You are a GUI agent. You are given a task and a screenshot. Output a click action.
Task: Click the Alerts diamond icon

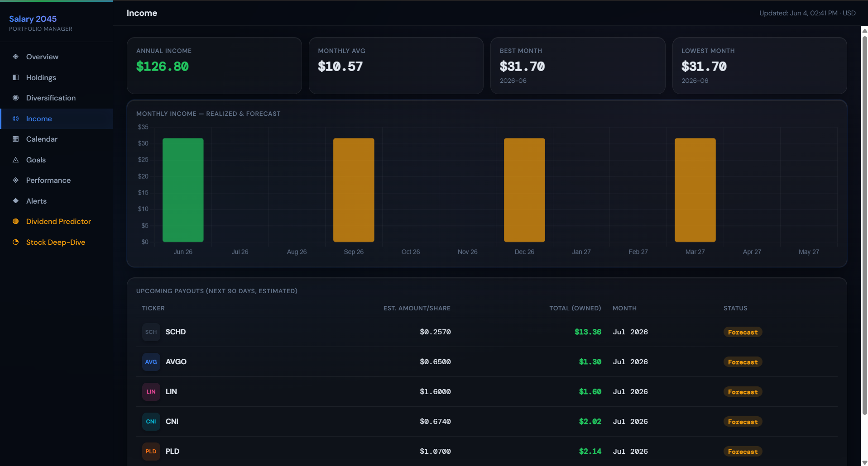click(16, 201)
